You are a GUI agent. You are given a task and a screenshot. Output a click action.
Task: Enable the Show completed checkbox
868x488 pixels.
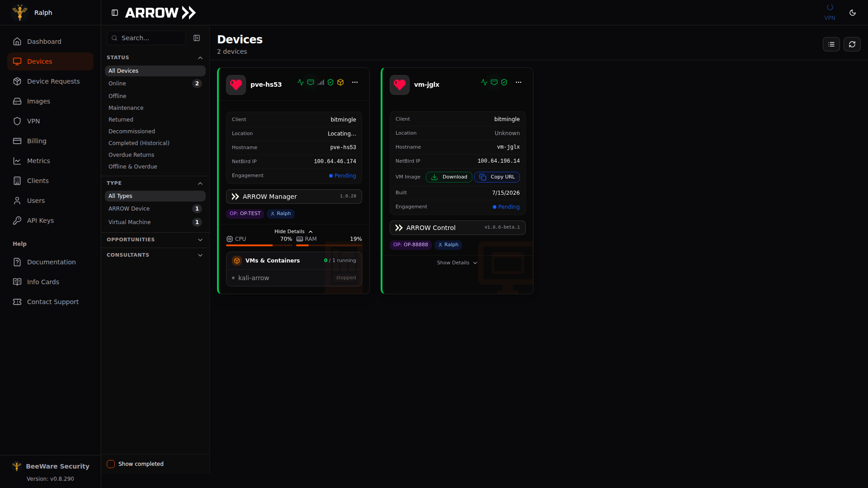point(111,464)
